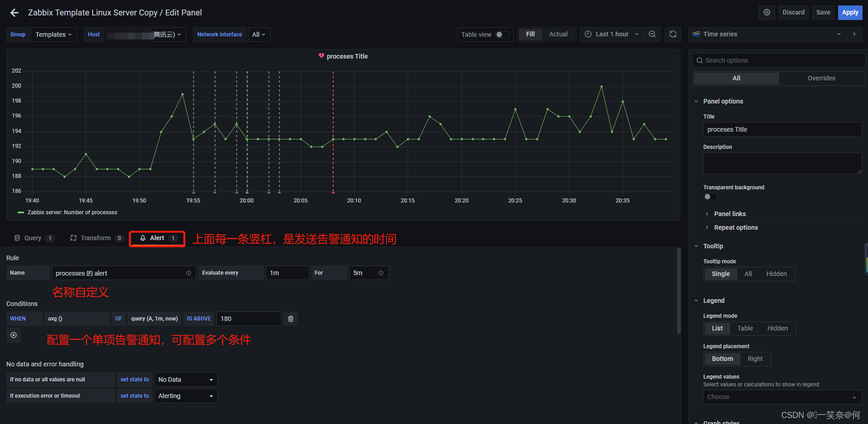Toggle Transparent background switch
The width and height of the screenshot is (868, 424).
tap(710, 197)
